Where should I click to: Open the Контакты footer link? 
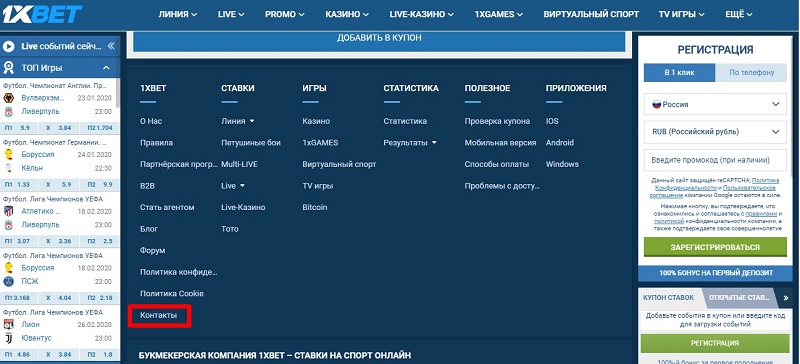click(x=158, y=316)
